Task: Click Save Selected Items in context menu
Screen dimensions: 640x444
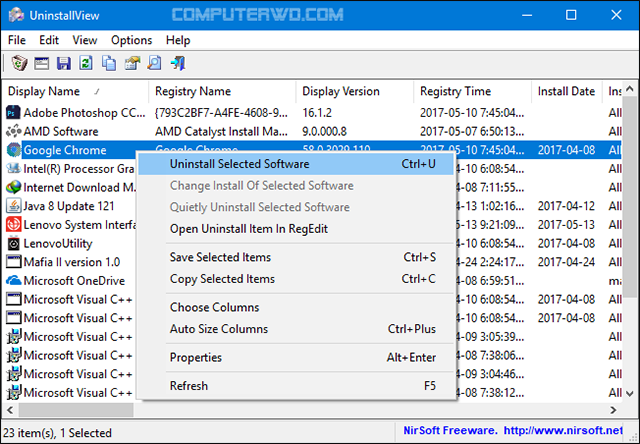Action: click(296, 258)
